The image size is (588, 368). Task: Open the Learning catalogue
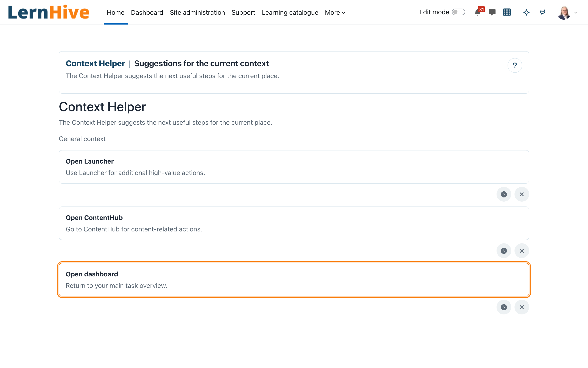pyautogui.click(x=290, y=13)
